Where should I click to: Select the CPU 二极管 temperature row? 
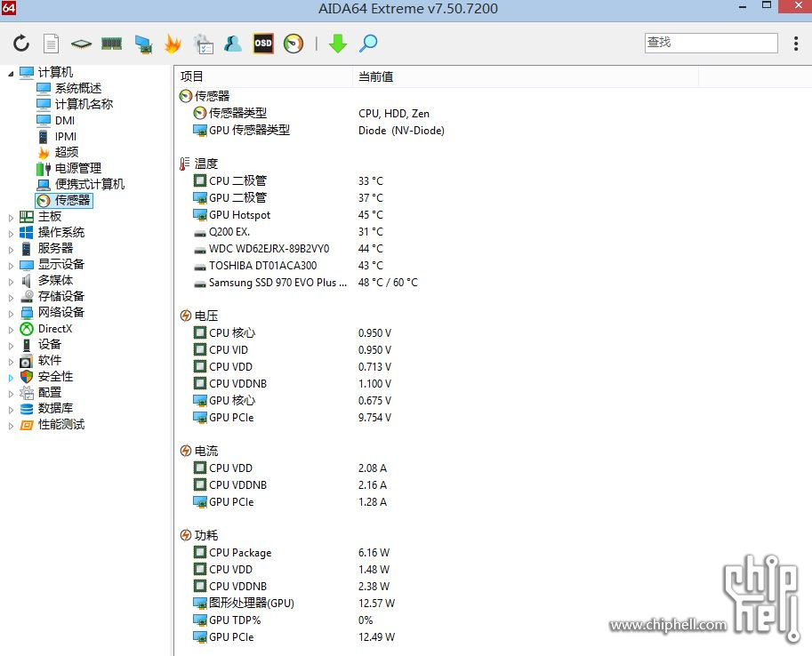pos(288,180)
